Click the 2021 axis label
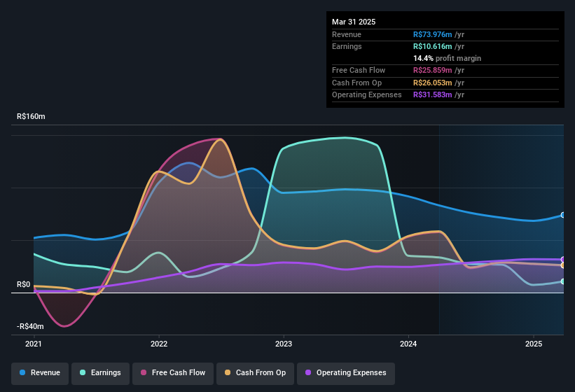 coord(34,344)
